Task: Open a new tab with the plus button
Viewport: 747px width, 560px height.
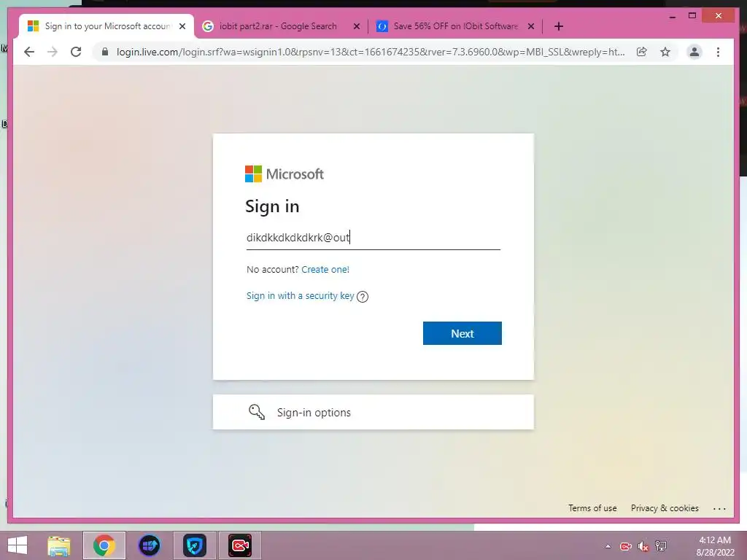Action: pyautogui.click(x=559, y=26)
